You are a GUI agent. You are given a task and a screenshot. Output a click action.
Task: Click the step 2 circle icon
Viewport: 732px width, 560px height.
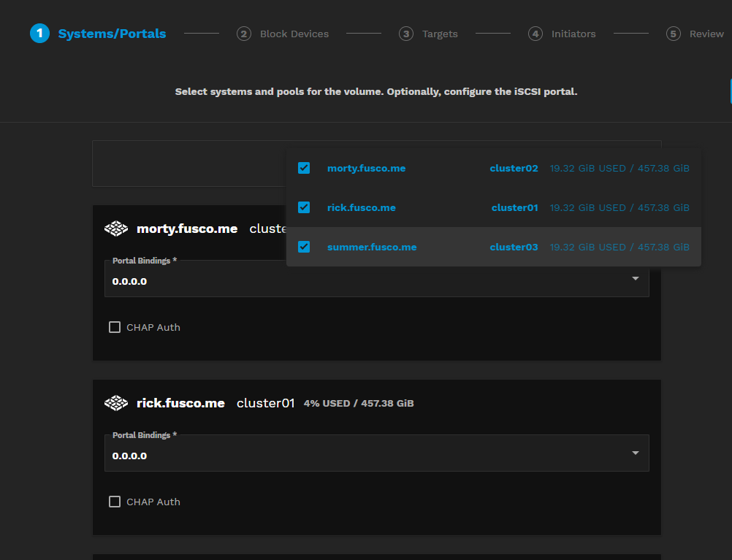click(x=244, y=34)
